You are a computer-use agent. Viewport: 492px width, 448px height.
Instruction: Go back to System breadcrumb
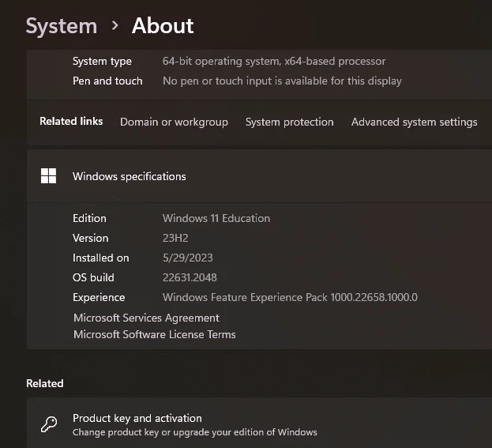62,26
